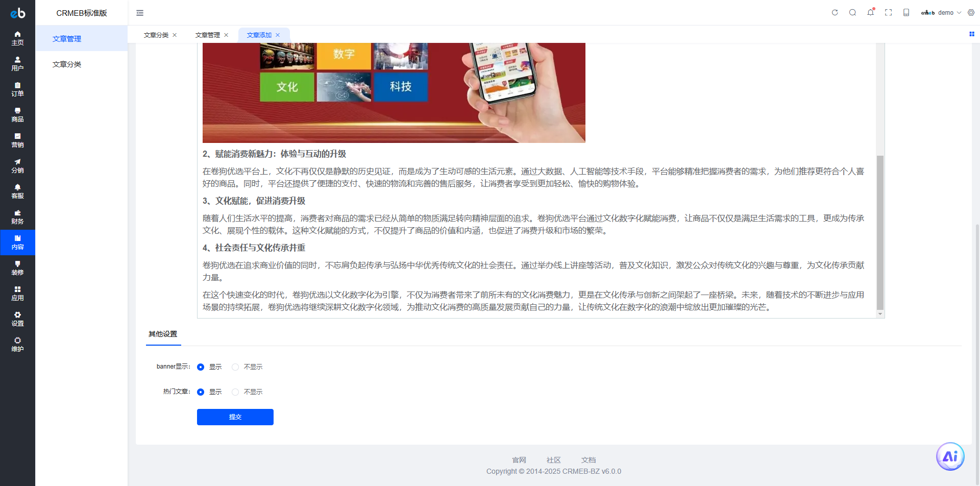
Task: Open the 文档 footer link
Action: click(589, 460)
